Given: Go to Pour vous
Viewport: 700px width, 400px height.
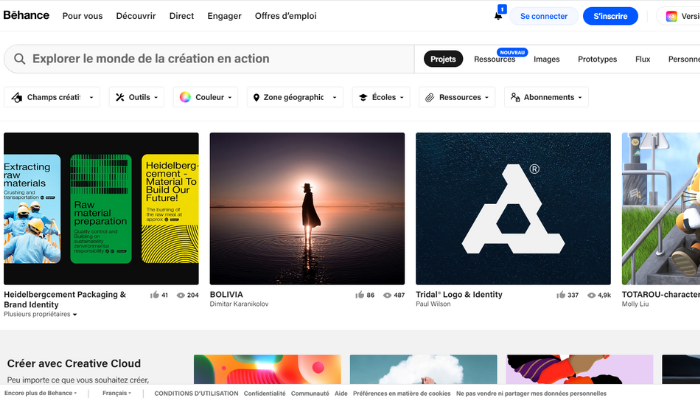Looking at the screenshot, I should point(82,16).
